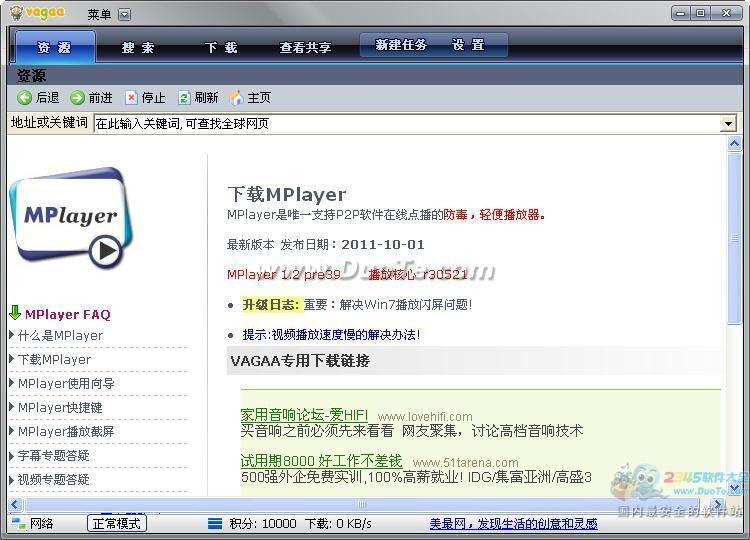Open the 美最网 status bar link

point(513,524)
